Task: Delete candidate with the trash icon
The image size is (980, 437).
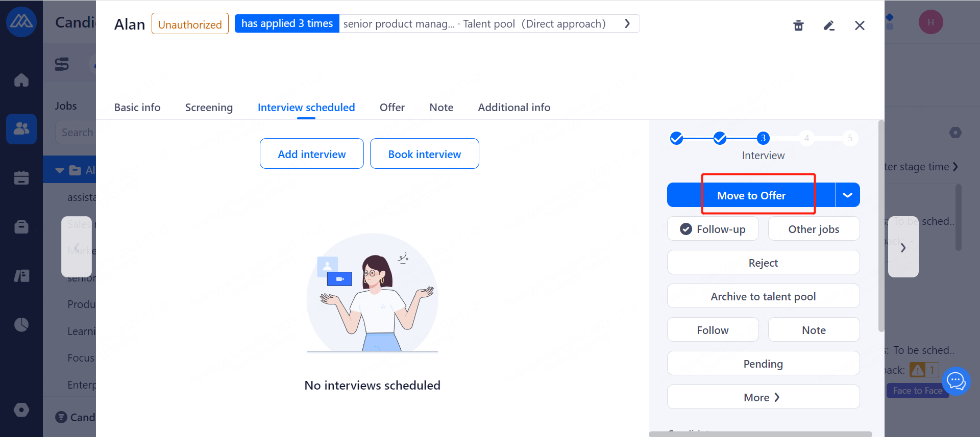Action: [x=799, y=25]
